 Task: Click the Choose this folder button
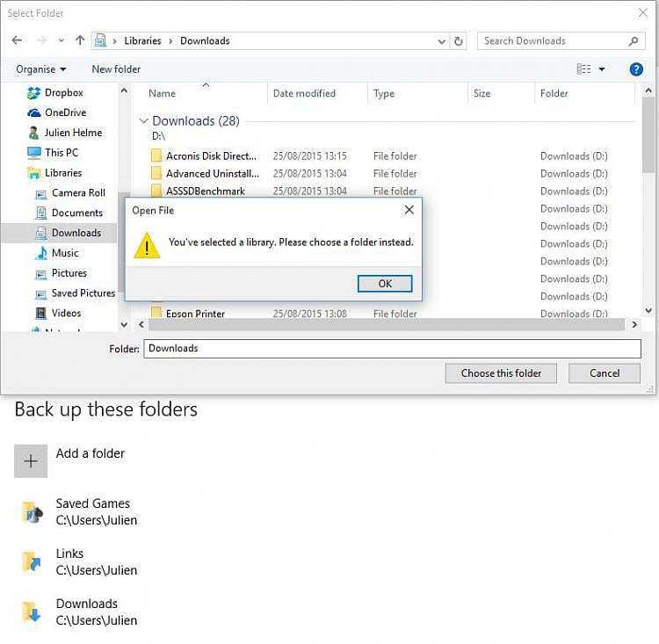pos(501,373)
